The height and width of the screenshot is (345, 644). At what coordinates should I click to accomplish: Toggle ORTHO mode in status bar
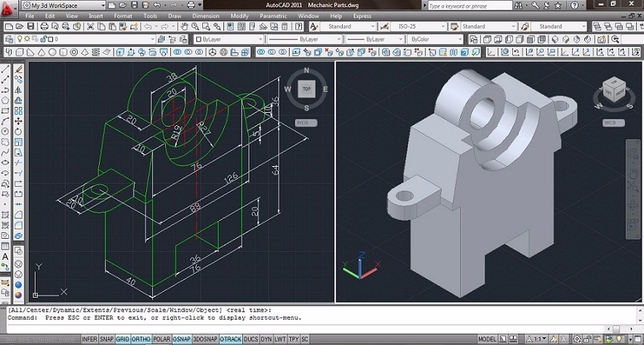coord(141,339)
